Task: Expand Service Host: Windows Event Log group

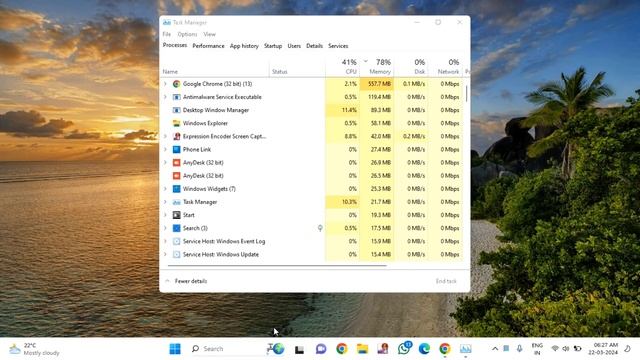Action: 165,241
